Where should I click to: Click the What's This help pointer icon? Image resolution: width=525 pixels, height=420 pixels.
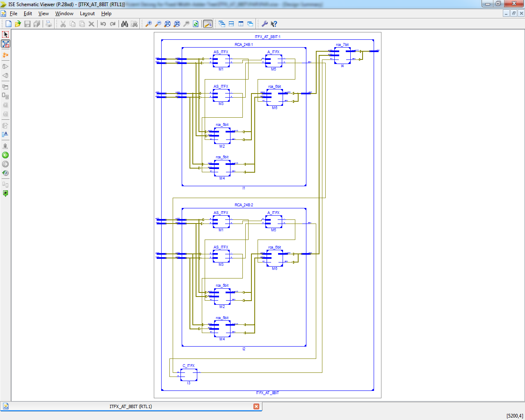[x=274, y=24]
